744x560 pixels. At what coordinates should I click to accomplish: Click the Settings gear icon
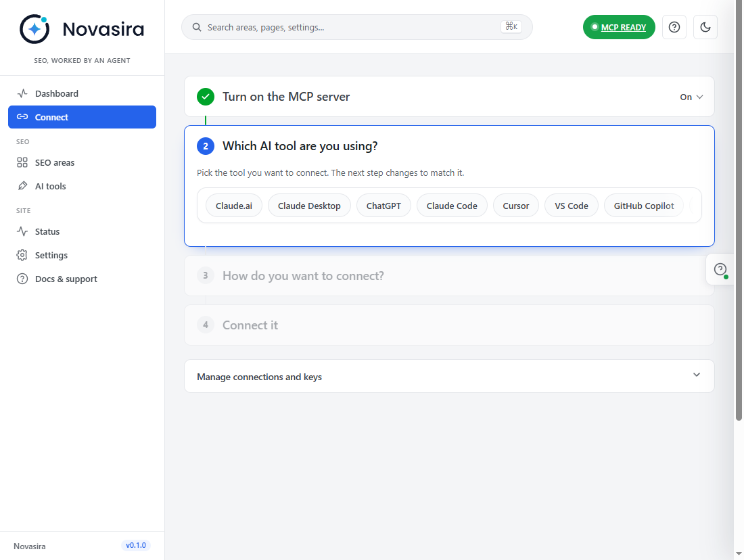[x=22, y=256]
